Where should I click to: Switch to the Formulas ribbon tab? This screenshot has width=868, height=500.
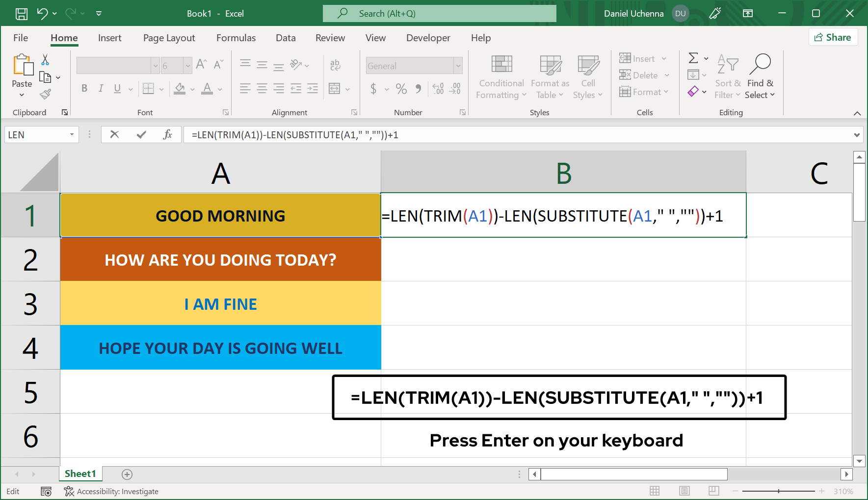pos(236,38)
